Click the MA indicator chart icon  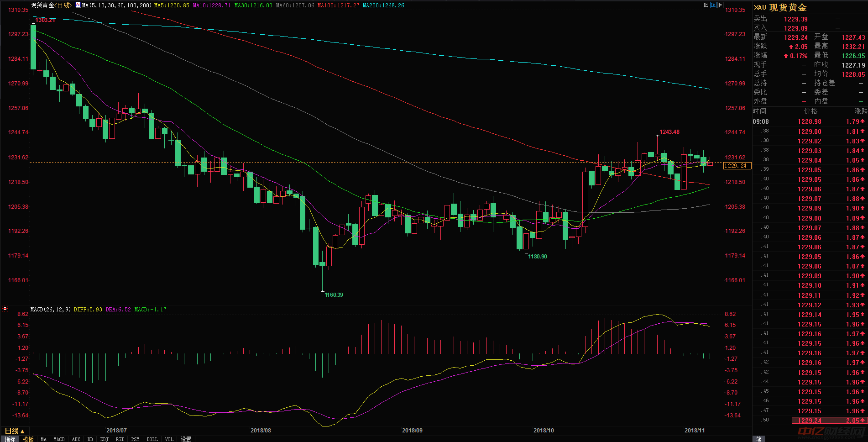(78, 5)
